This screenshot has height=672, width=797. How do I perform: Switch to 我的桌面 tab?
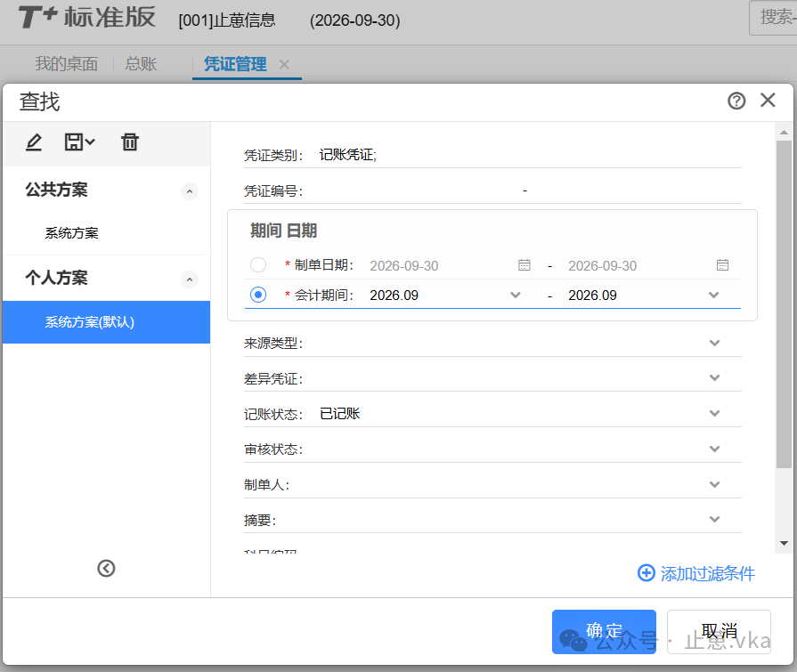coord(67,64)
